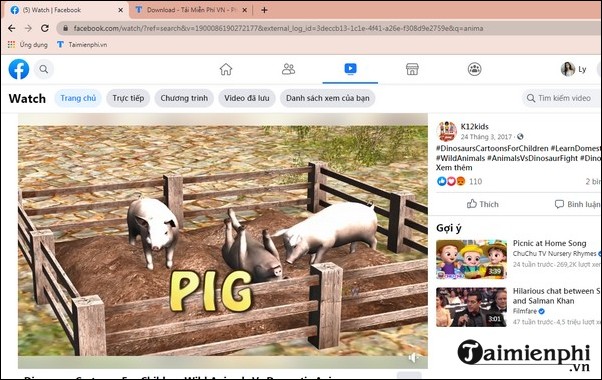Select the Trực tiếp tab

[x=128, y=98]
